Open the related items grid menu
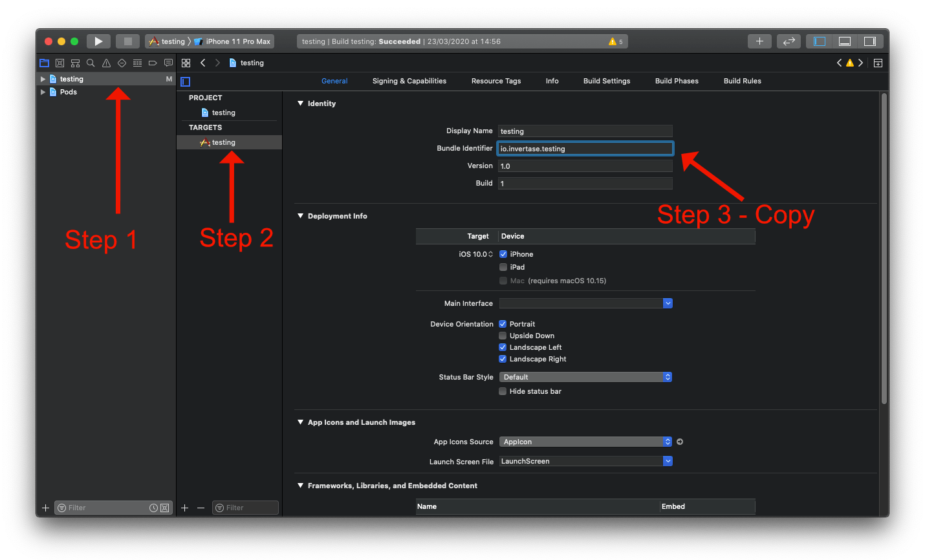Viewport: 925px width, 560px height. coord(186,63)
